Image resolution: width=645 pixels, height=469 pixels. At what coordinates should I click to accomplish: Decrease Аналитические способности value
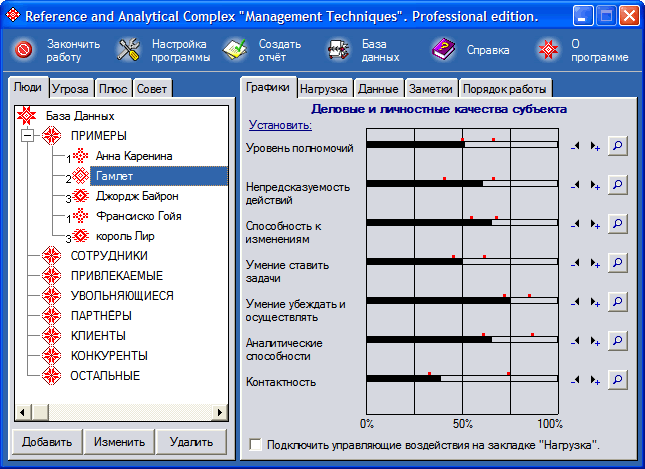coord(575,341)
